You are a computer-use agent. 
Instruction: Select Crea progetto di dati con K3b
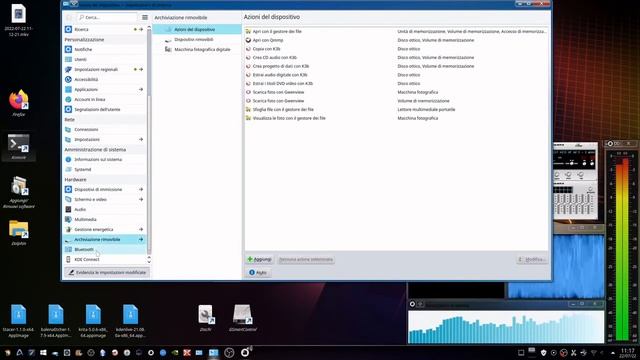click(396, 66)
